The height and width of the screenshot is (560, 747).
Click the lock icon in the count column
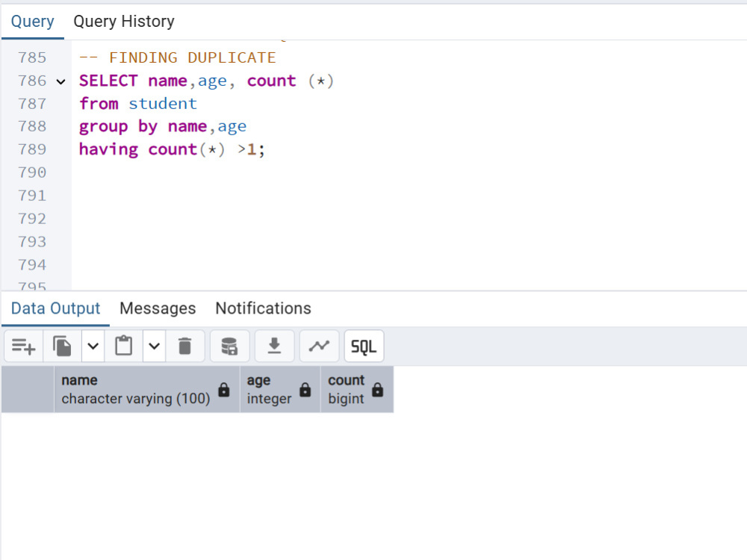click(x=378, y=390)
